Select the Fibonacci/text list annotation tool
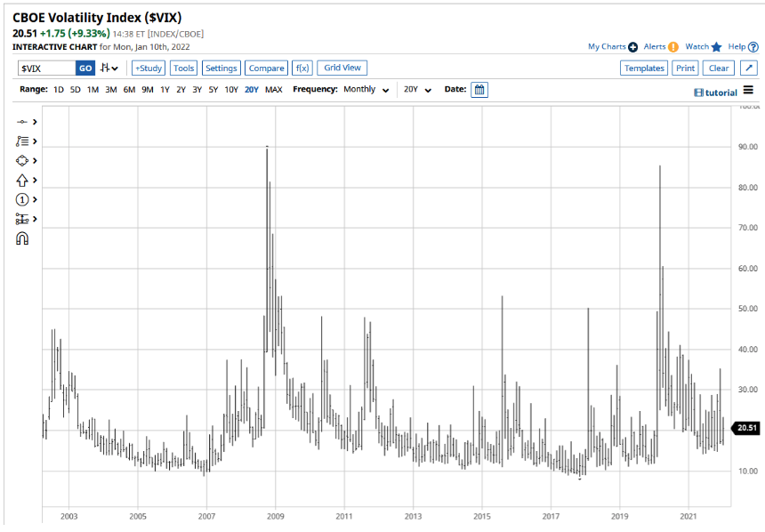 pos(22,141)
